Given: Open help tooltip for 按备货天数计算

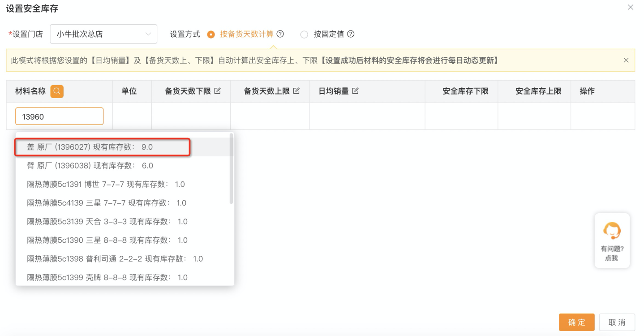Looking at the screenshot, I should pyautogui.click(x=280, y=34).
